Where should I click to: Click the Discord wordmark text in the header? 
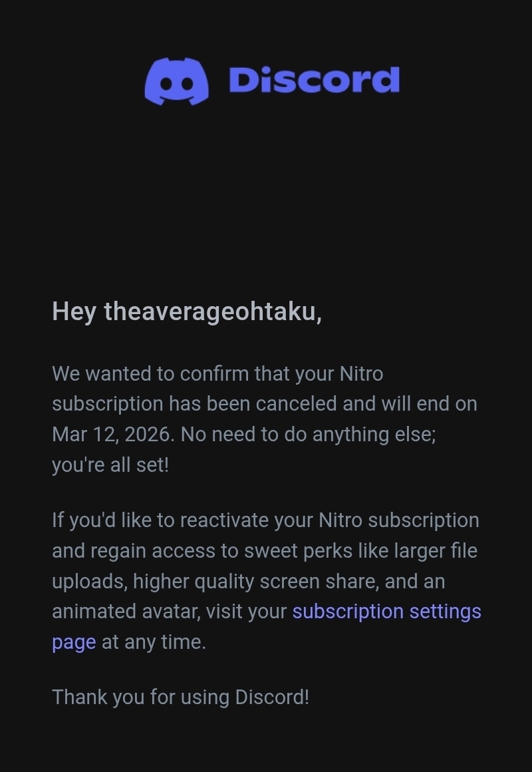314,81
